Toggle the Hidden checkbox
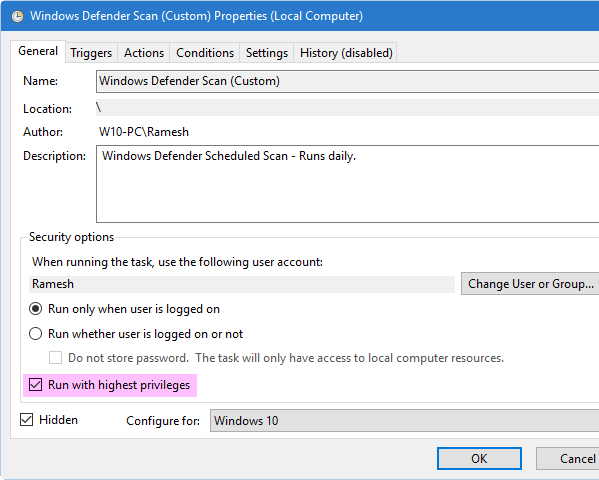599x480 pixels. pos(26,420)
